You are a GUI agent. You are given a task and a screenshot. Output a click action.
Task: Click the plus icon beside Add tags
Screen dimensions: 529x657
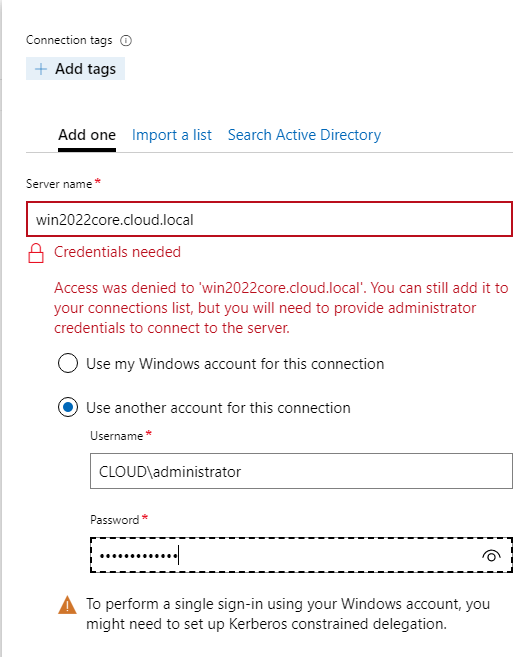[x=41, y=69]
